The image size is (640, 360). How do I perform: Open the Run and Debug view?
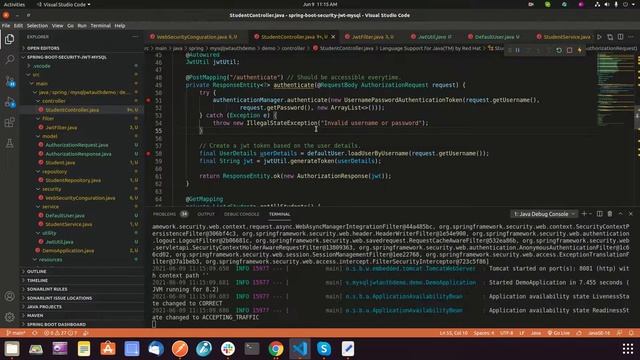[9, 102]
